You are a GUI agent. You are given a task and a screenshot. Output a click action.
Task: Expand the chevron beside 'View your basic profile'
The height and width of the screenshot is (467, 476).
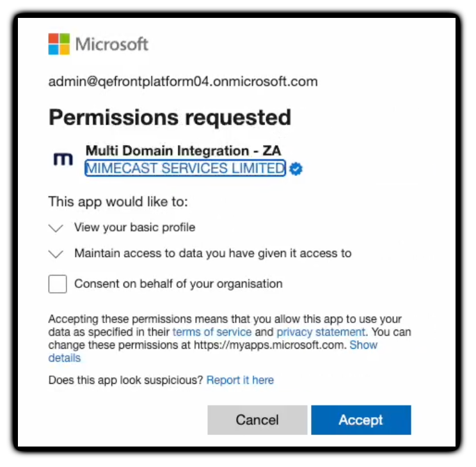pos(56,228)
